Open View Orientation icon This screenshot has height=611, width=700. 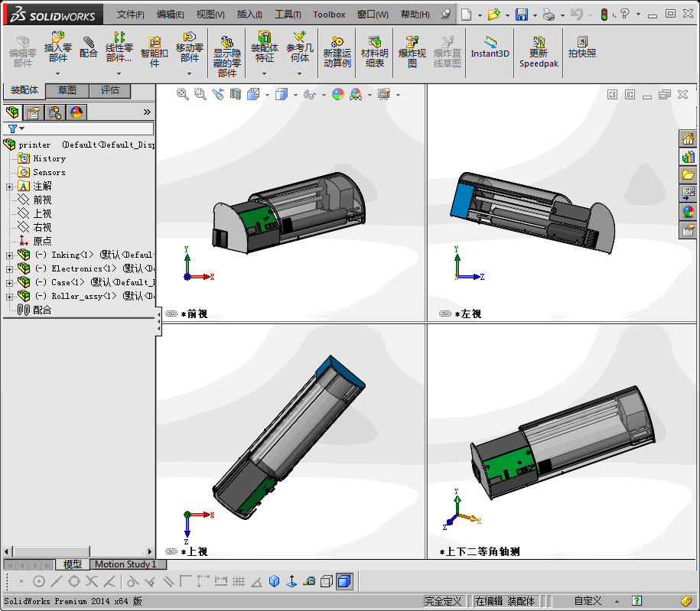(x=253, y=94)
